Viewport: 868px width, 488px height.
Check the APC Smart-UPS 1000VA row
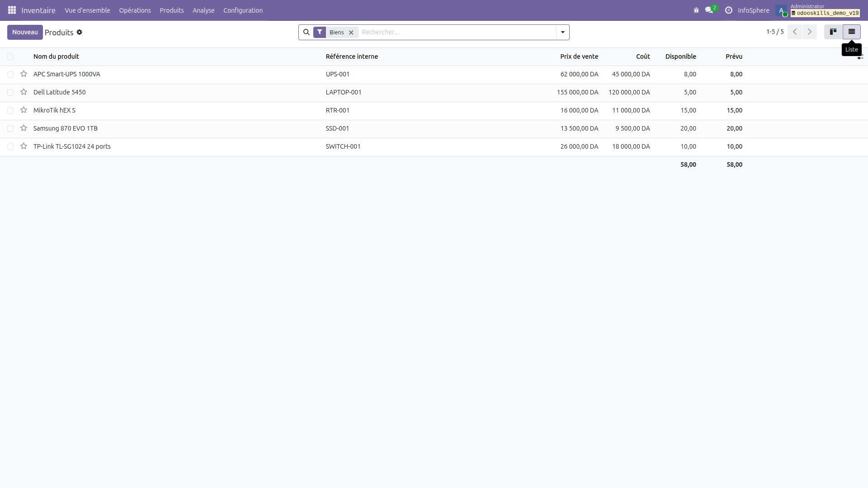pos(10,75)
